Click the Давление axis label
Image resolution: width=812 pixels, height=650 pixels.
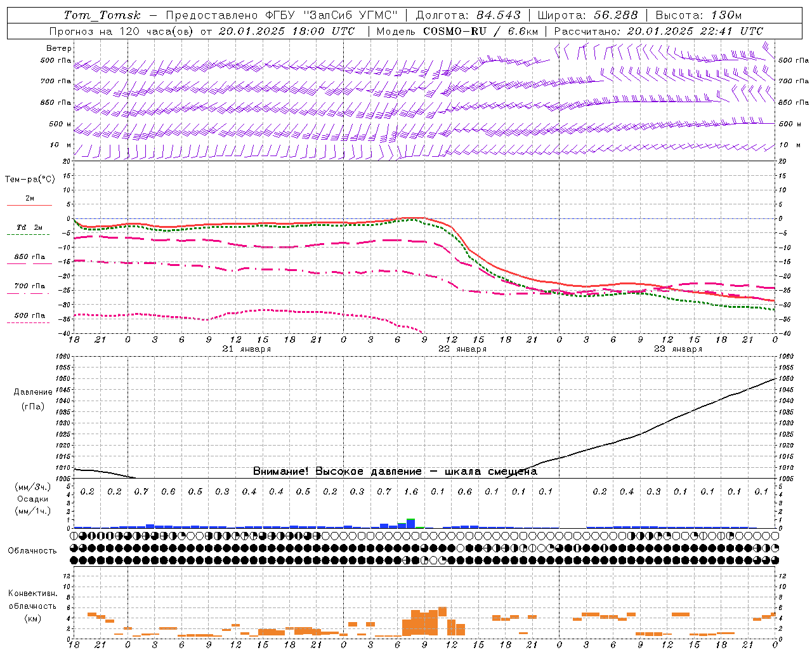32,392
